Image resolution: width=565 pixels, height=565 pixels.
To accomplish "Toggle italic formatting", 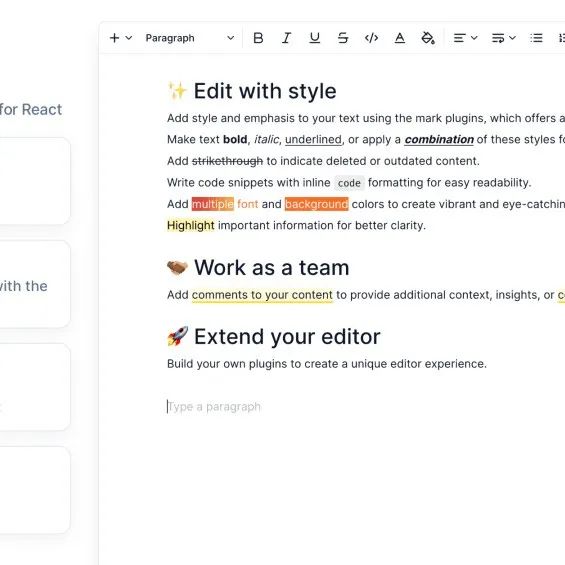I will point(286,38).
